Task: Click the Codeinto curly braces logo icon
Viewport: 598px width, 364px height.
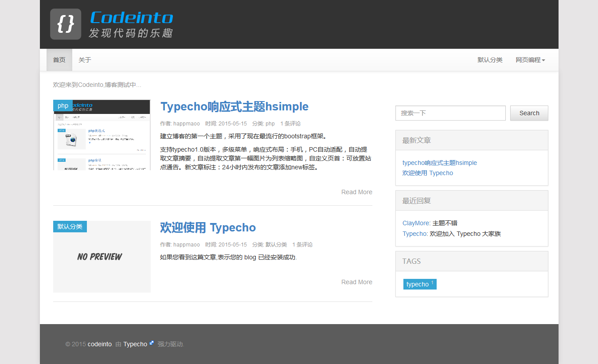Action: coord(66,24)
